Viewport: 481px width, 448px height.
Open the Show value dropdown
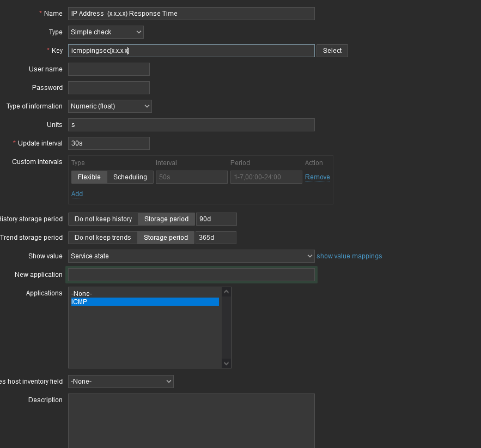tap(191, 256)
